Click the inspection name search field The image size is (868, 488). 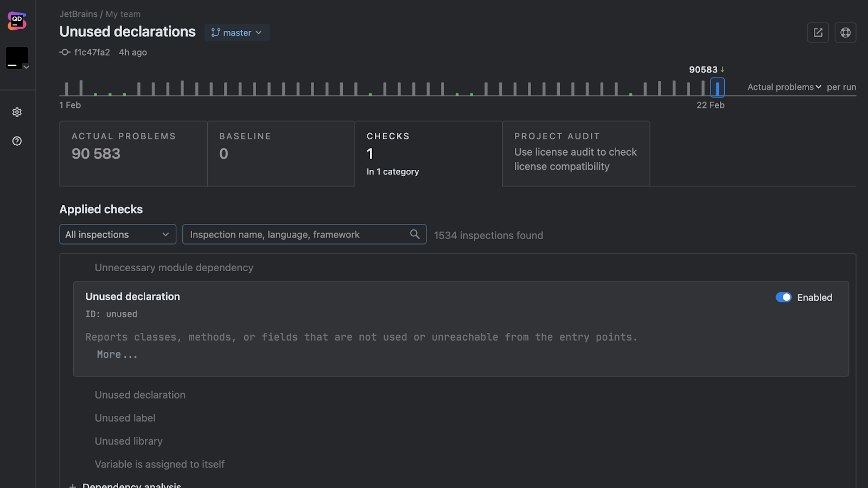click(298, 234)
